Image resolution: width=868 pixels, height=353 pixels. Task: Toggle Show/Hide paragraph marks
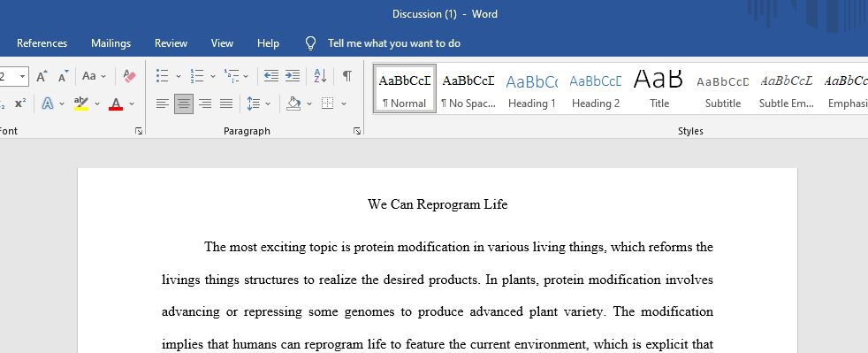point(347,76)
